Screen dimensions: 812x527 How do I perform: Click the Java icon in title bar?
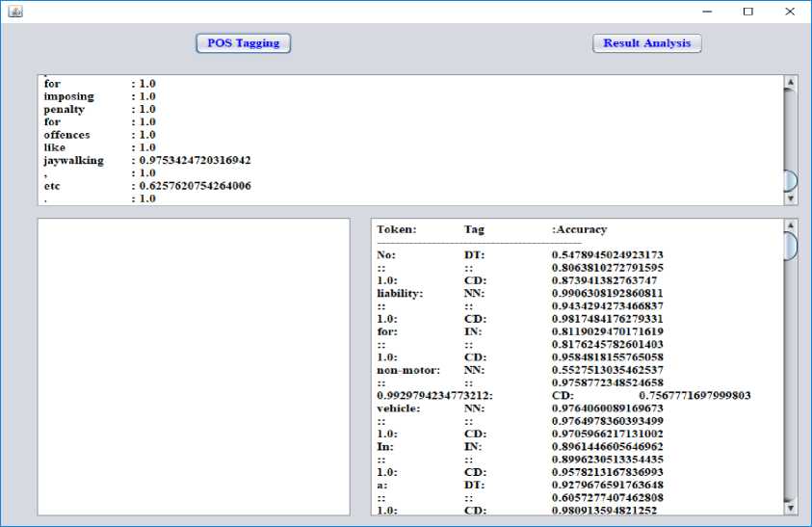pyautogui.click(x=14, y=12)
